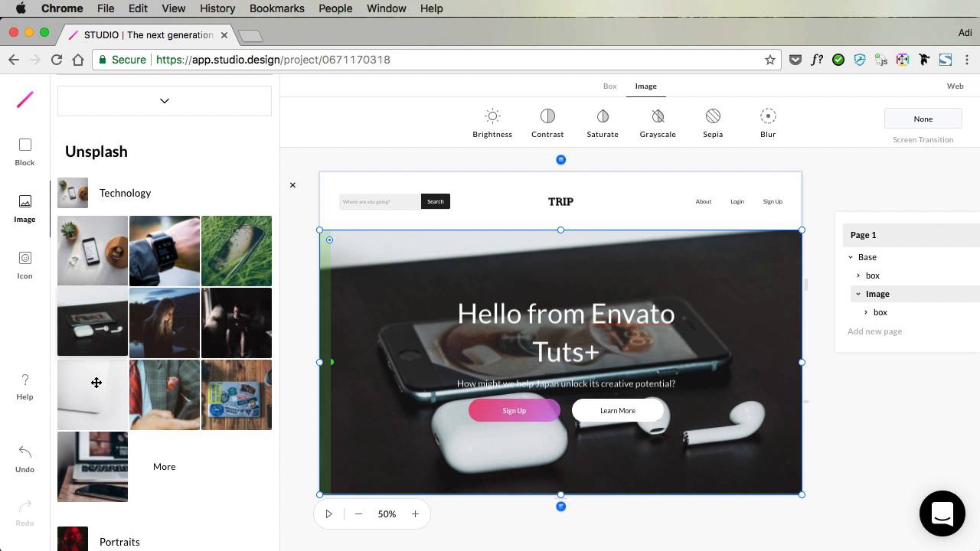
Task: Open the Chrome File menu
Action: click(106, 8)
